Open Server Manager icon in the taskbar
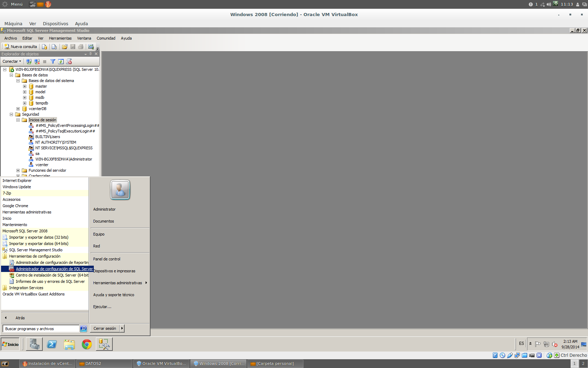Viewport: 588px width, 368px height. point(34,344)
